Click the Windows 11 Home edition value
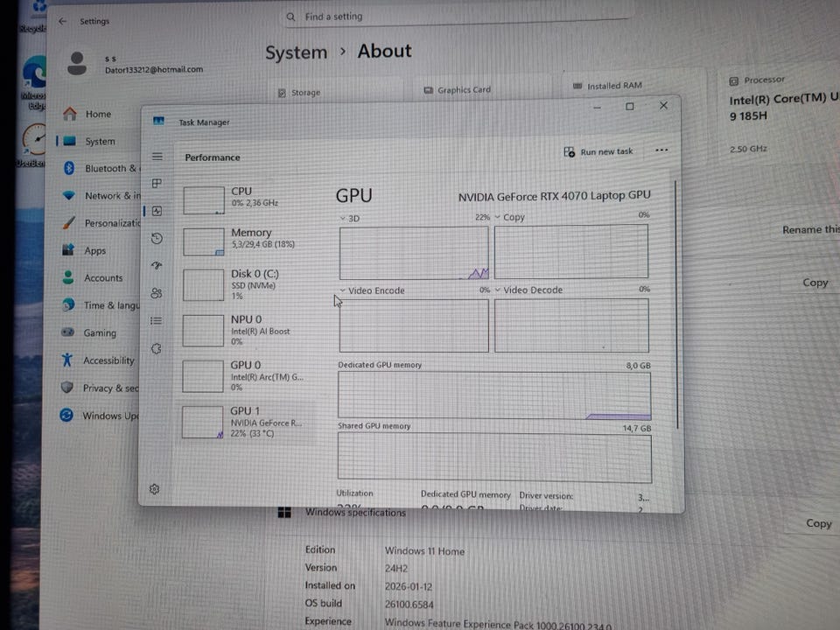 point(424,550)
